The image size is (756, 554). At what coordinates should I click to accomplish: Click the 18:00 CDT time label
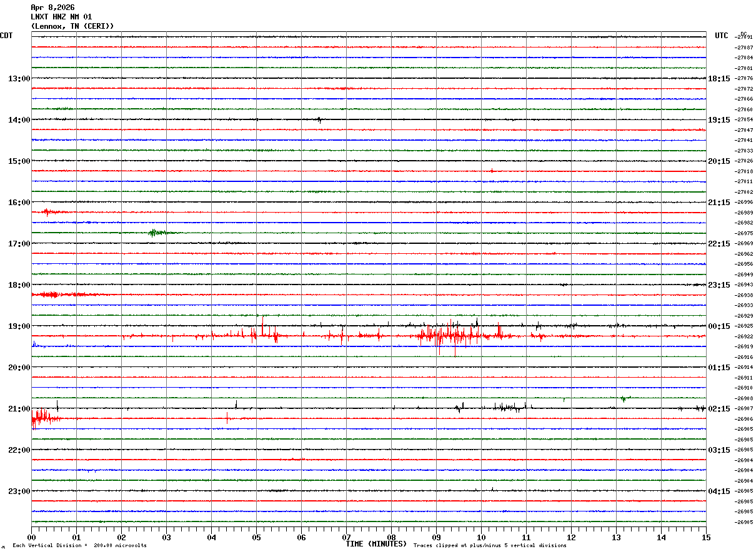pos(19,285)
